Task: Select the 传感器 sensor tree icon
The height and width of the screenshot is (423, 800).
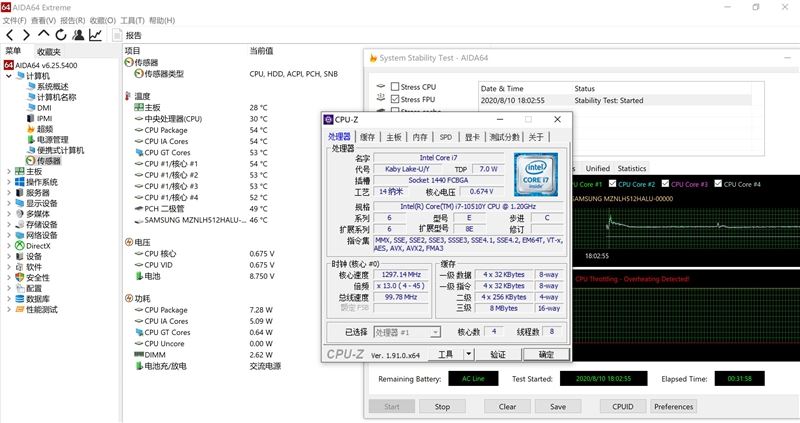Action: pyautogui.click(x=30, y=161)
